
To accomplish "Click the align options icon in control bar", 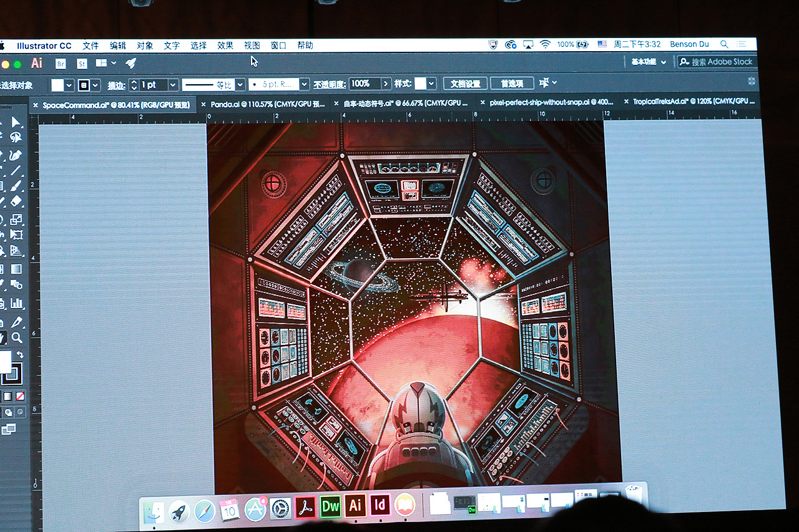I will [544, 83].
